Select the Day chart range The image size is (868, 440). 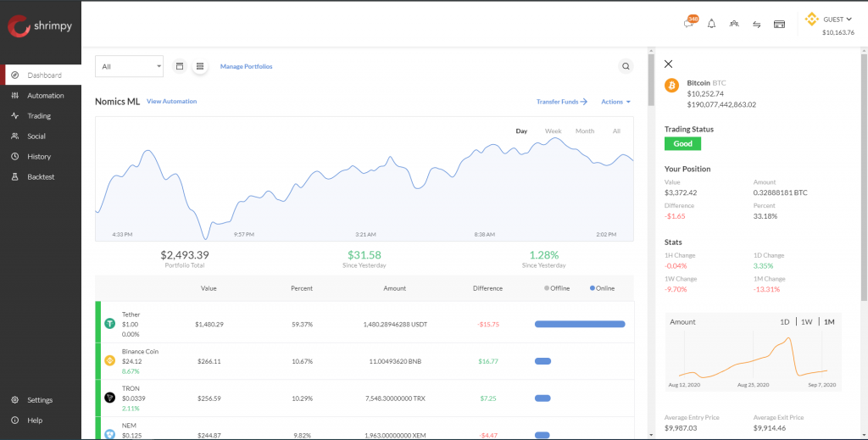coord(521,131)
